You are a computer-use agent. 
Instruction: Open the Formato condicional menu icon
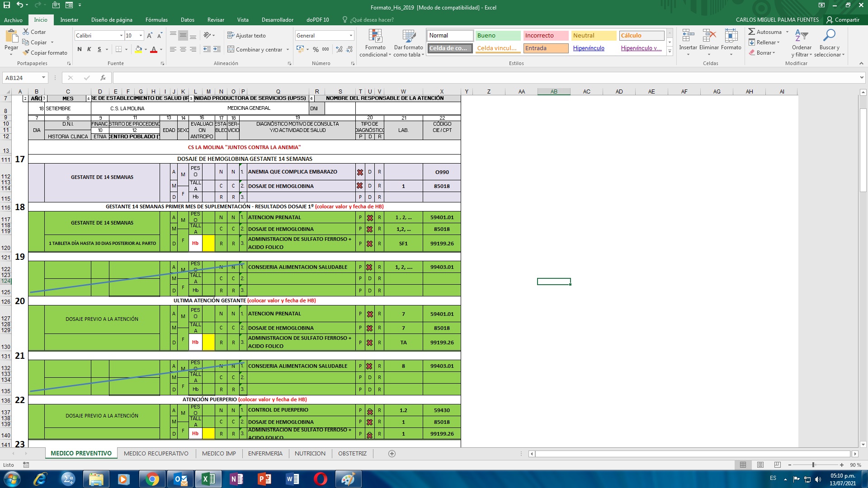pyautogui.click(x=375, y=36)
